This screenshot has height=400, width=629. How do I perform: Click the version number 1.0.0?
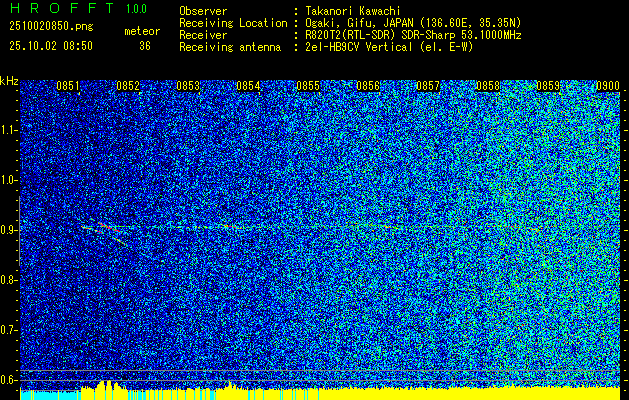[136, 8]
